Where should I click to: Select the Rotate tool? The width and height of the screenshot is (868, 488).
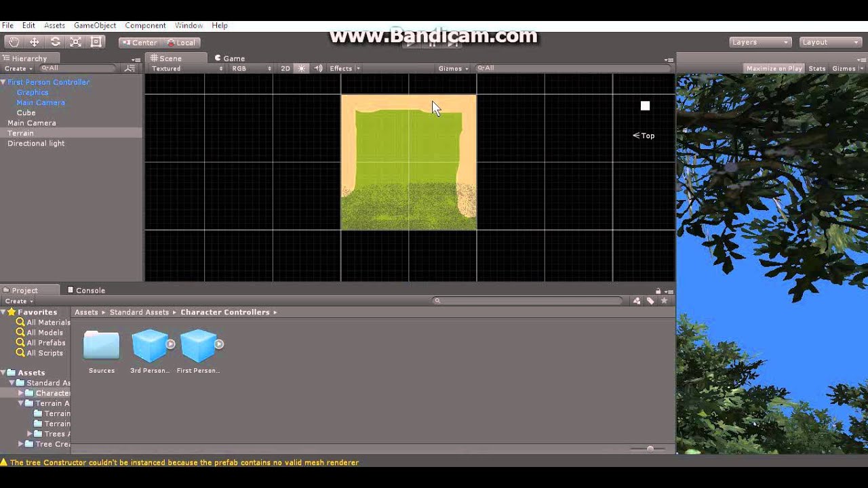pos(55,42)
